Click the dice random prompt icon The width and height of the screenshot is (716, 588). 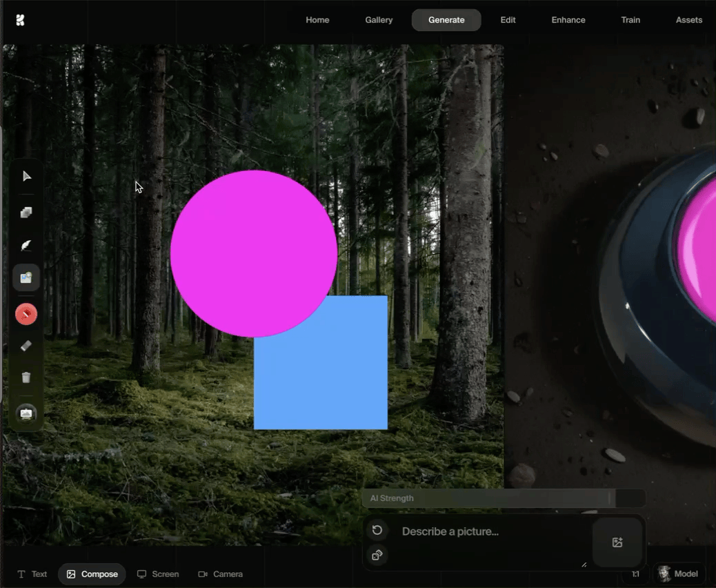377,555
